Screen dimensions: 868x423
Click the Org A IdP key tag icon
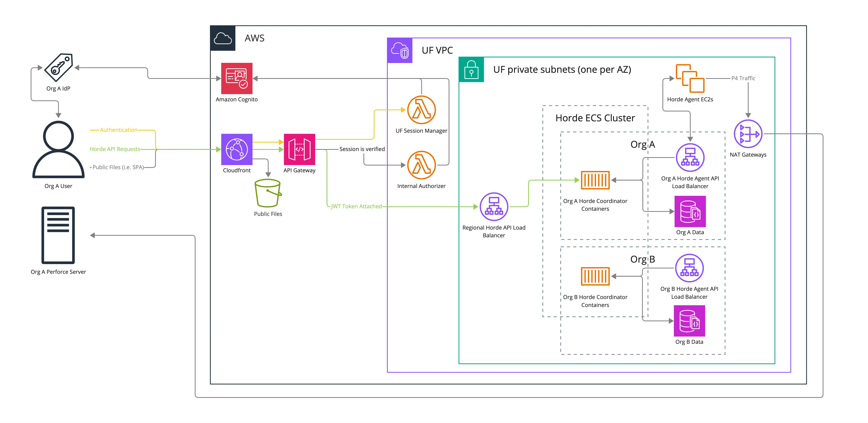tap(59, 67)
